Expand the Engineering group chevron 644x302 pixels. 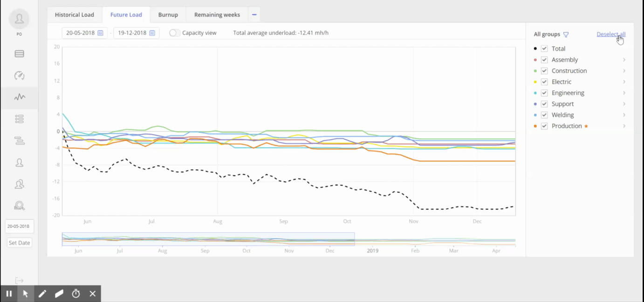(624, 93)
